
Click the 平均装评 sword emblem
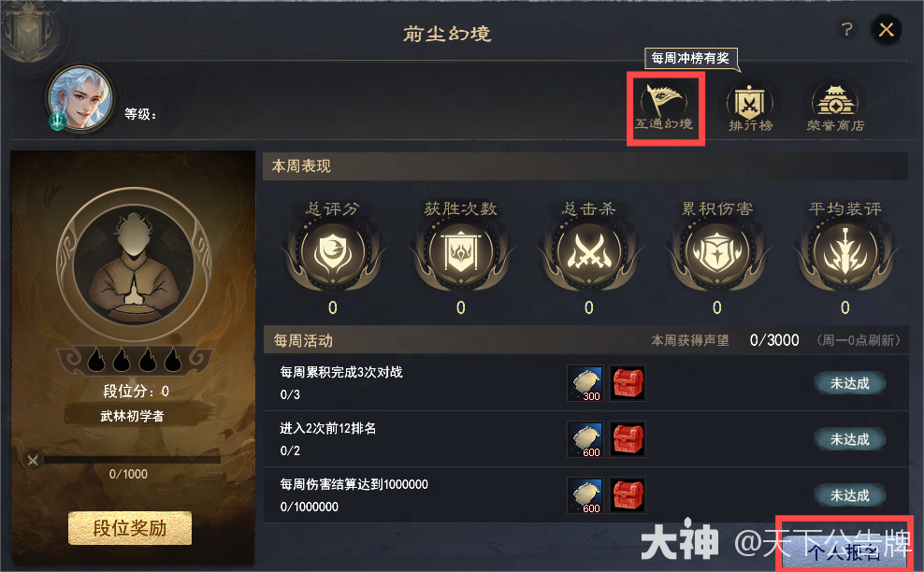click(845, 252)
